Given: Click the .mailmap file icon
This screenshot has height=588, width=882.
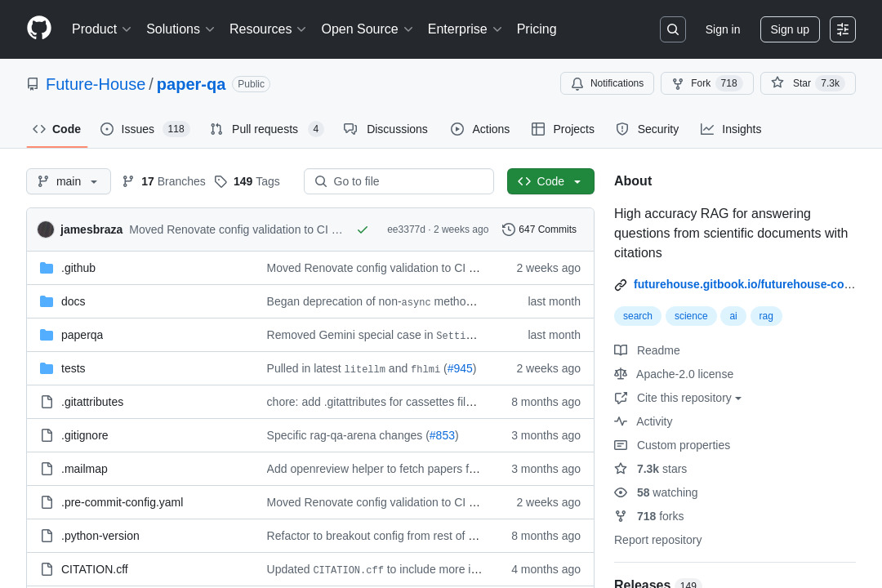Looking at the screenshot, I should [47, 469].
